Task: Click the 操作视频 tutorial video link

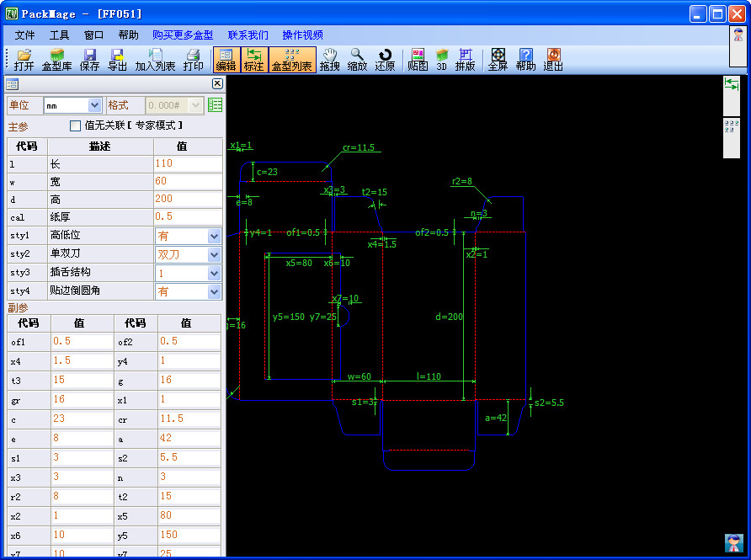Action: (x=302, y=35)
